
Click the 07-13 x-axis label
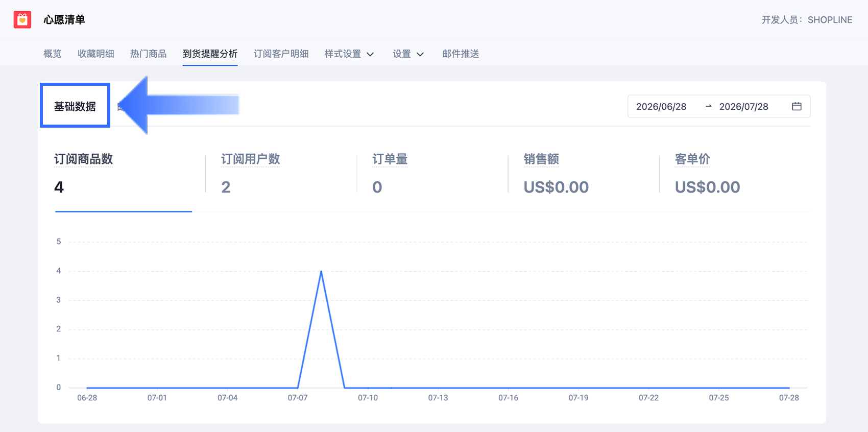[x=438, y=398]
